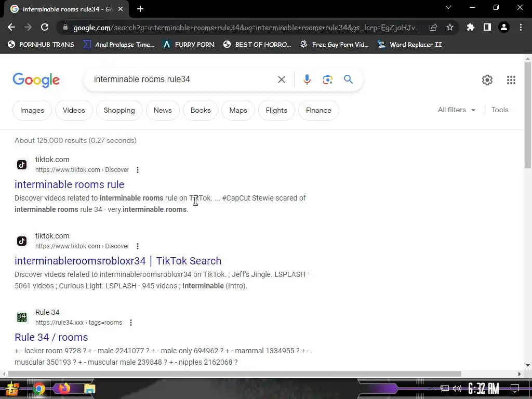The image size is (532, 399).
Task: Open the notification center icon
Action: [515, 389]
